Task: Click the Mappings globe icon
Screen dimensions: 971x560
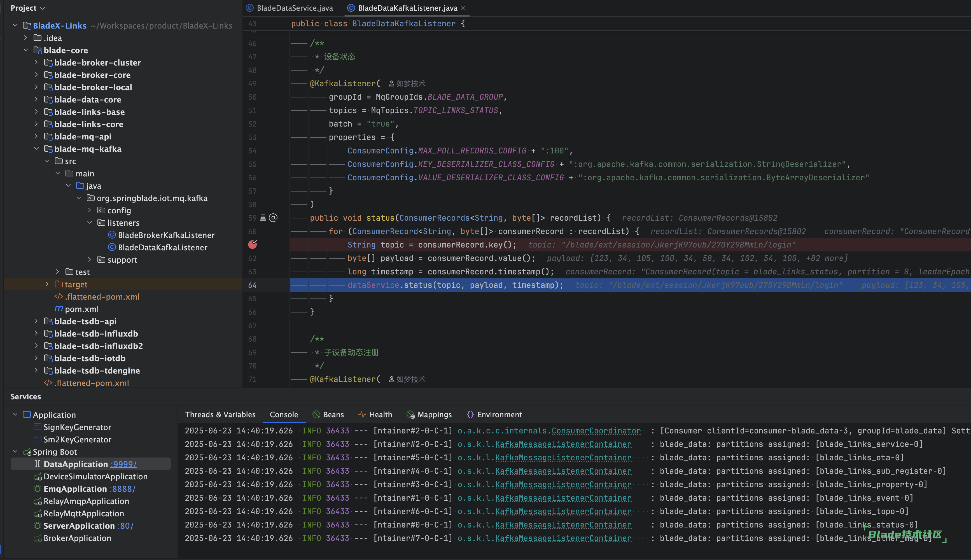Action: pyautogui.click(x=411, y=415)
